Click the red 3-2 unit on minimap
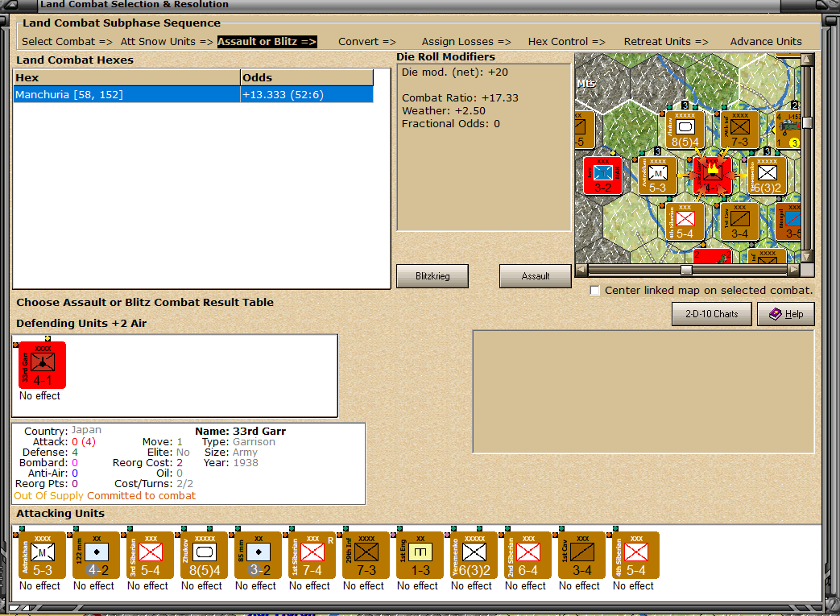 [x=602, y=176]
